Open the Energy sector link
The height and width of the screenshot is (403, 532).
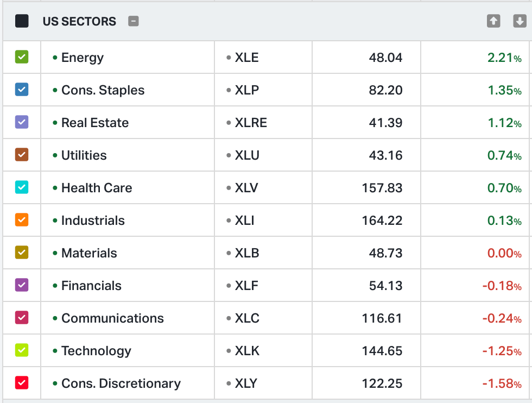pos(83,58)
